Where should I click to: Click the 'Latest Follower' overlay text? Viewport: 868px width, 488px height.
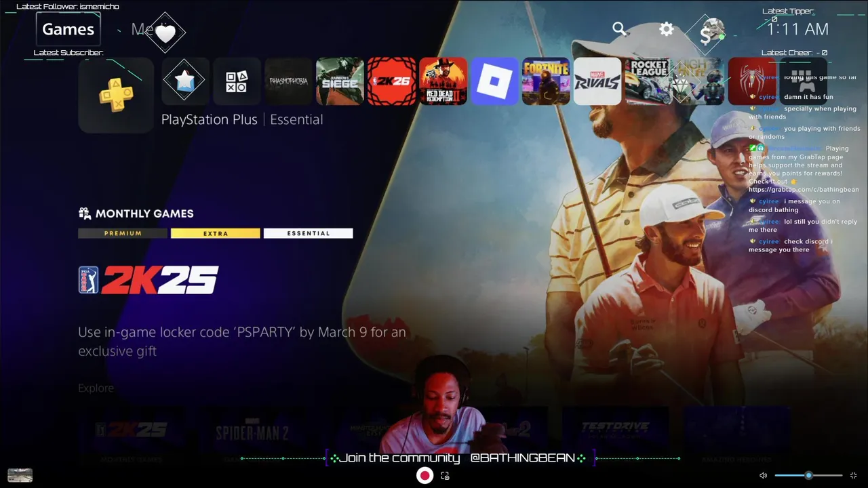point(68,7)
